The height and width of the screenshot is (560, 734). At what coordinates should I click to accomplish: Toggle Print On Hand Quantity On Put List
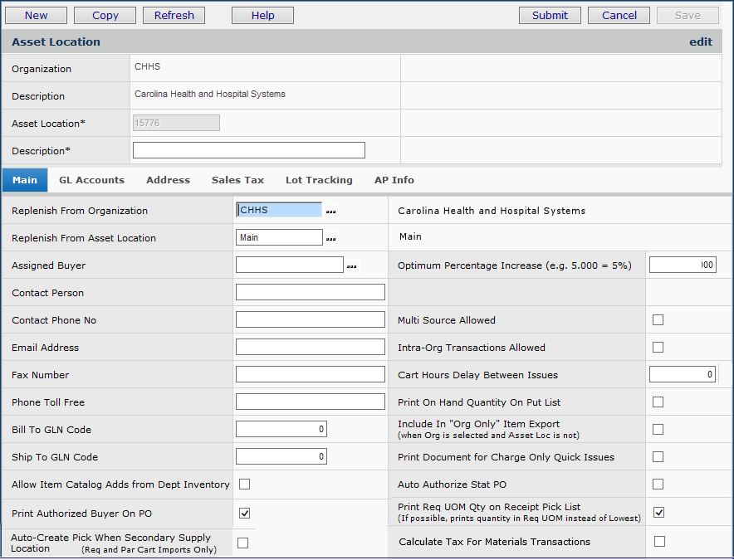[658, 402]
